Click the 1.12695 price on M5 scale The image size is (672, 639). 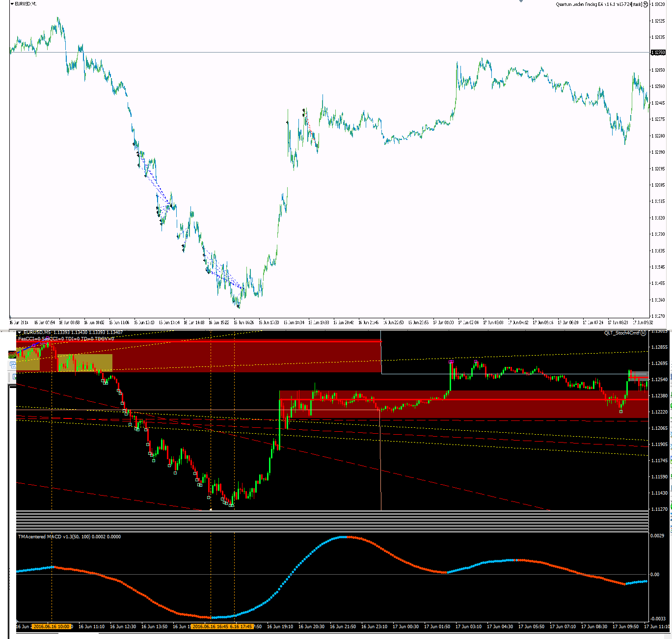[x=660, y=363]
